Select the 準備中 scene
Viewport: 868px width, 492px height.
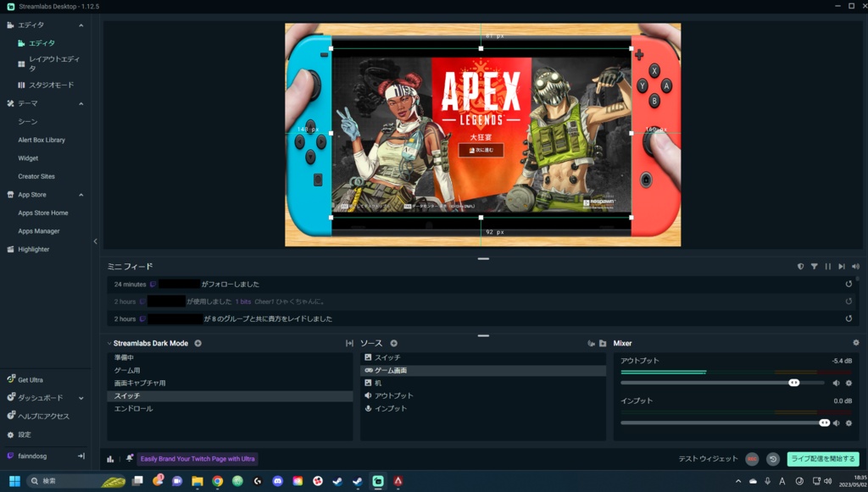click(x=230, y=357)
